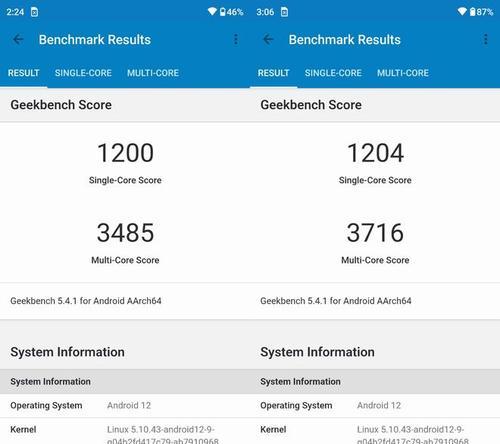Tap the 3716 multi-core score

pyautogui.click(x=375, y=233)
